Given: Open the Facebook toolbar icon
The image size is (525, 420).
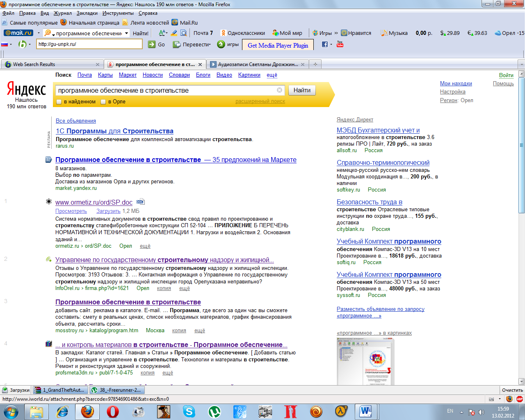Looking at the screenshot, I should point(325,44).
